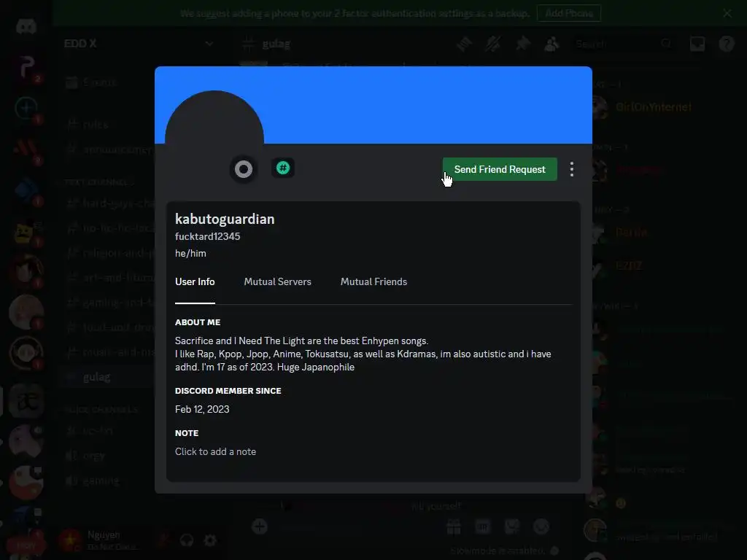Collapse the Voice Channels category
747x560 pixels.
[x=101, y=410]
